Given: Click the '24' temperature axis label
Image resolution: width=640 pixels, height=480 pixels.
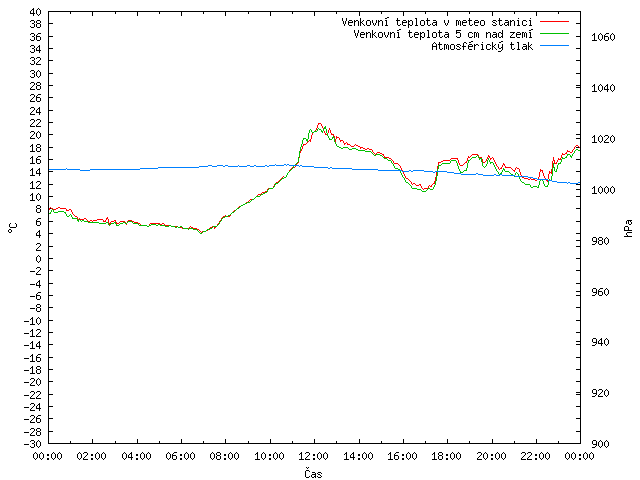Looking at the screenshot, I should [36, 111].
